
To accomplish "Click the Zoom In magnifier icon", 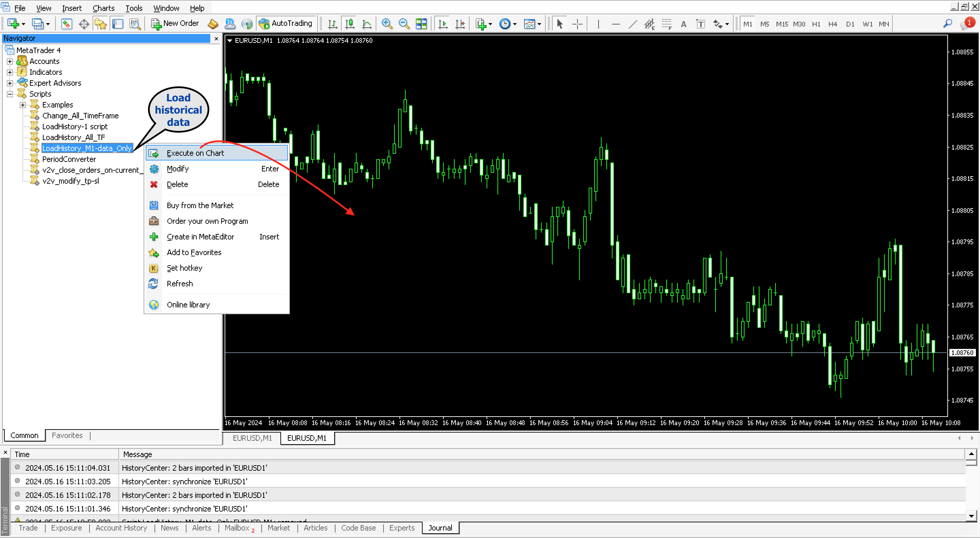I will click(x=387, y=24).
